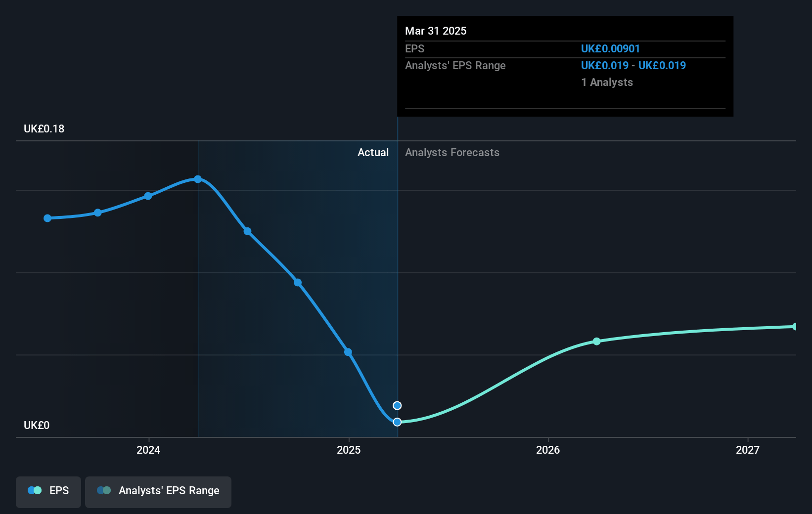Select the EPS data point at 2024

(148, 196)
